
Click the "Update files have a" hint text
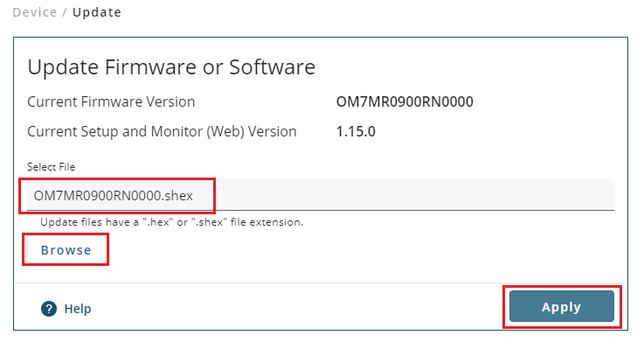[89, 222]
